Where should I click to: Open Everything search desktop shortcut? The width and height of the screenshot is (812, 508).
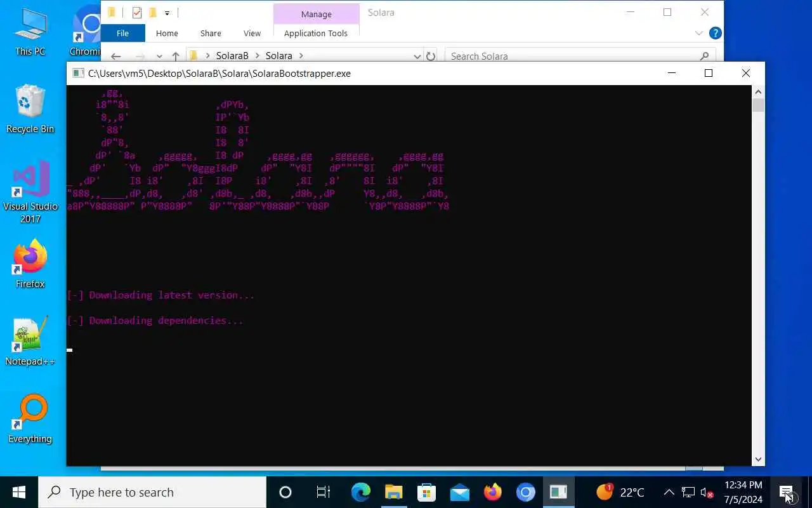pos(30,419)
